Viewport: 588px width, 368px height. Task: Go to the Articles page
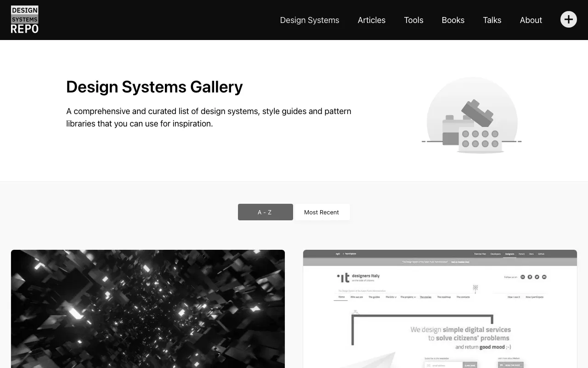click(372, 20)
